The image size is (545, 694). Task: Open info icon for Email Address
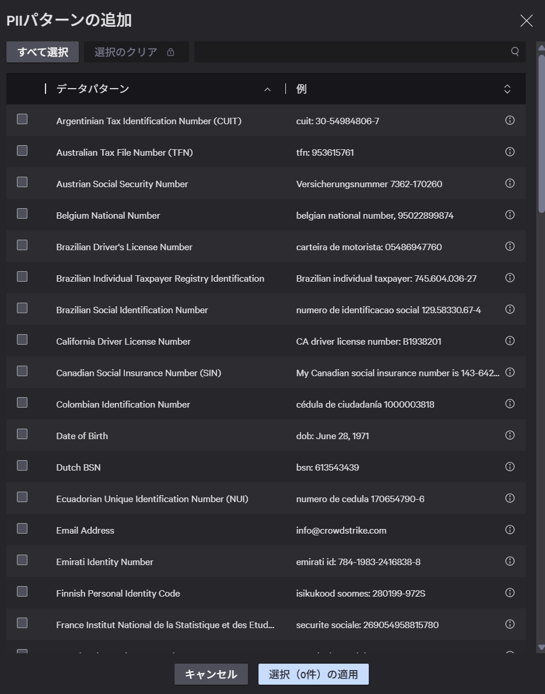click(x=510, y=529)
